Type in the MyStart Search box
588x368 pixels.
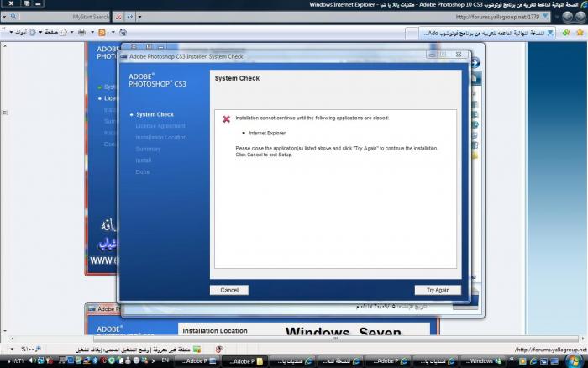[x=67, y=16]
